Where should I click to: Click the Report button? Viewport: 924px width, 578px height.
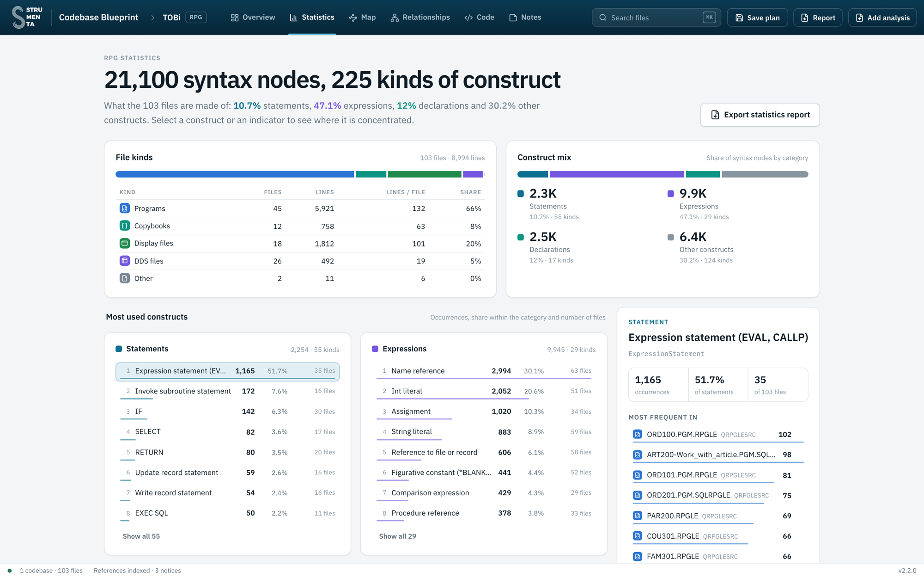(x=818, y=18)
